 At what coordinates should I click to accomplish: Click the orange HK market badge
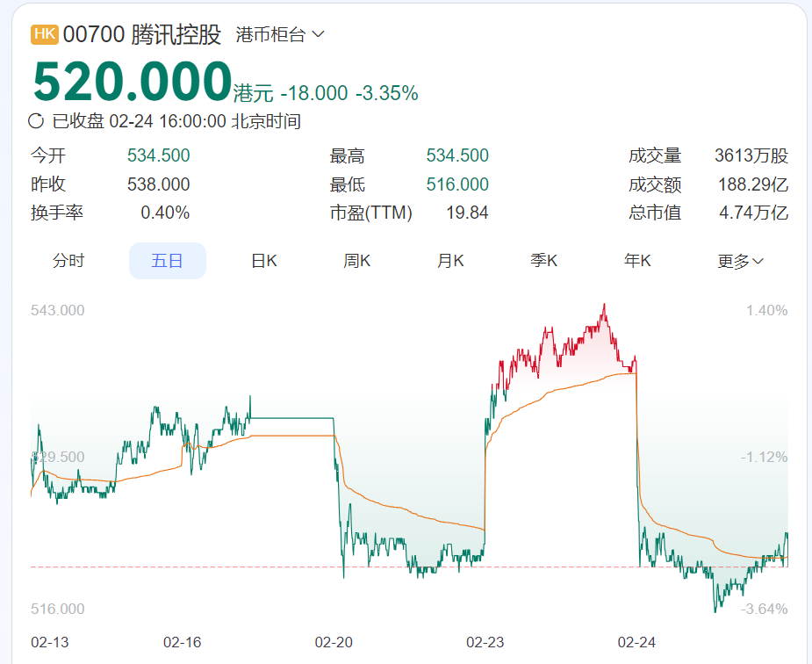pos(45,34)
